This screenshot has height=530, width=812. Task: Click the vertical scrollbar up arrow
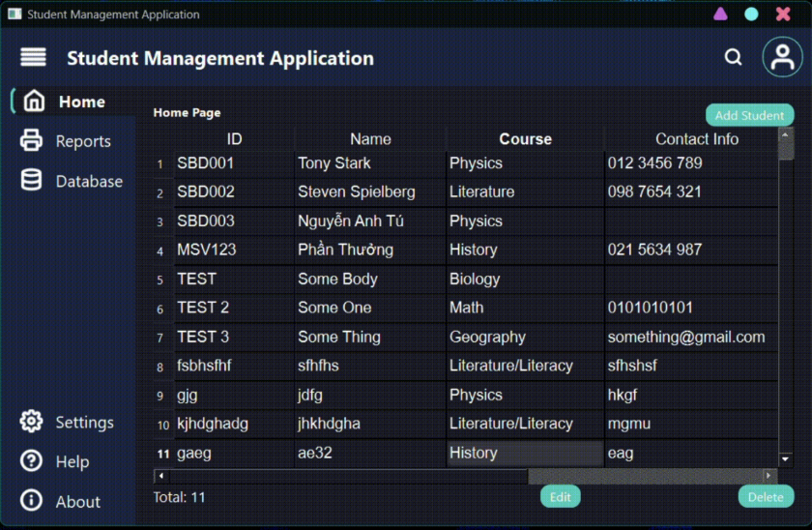785,134
